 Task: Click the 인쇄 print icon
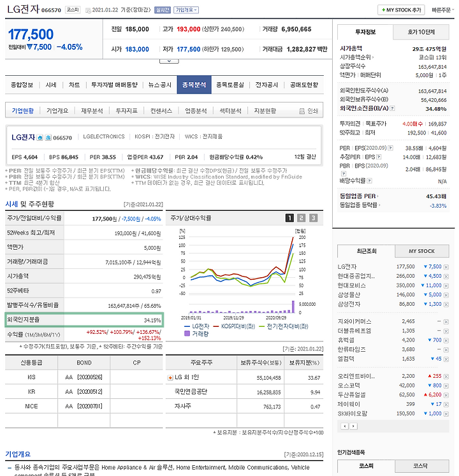pyautogui.click(x=302, y=111)
